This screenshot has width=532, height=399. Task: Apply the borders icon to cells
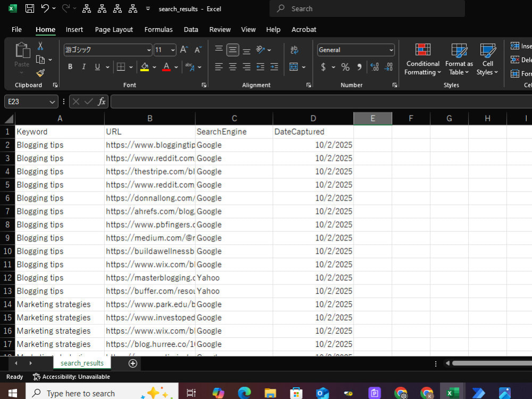pyautogui.click(x=121, y=67)
